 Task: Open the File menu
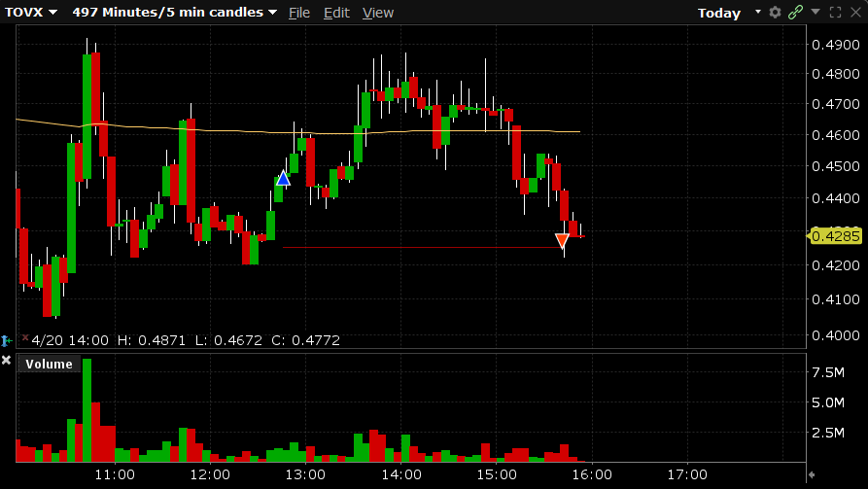click(x=299, y=13)
